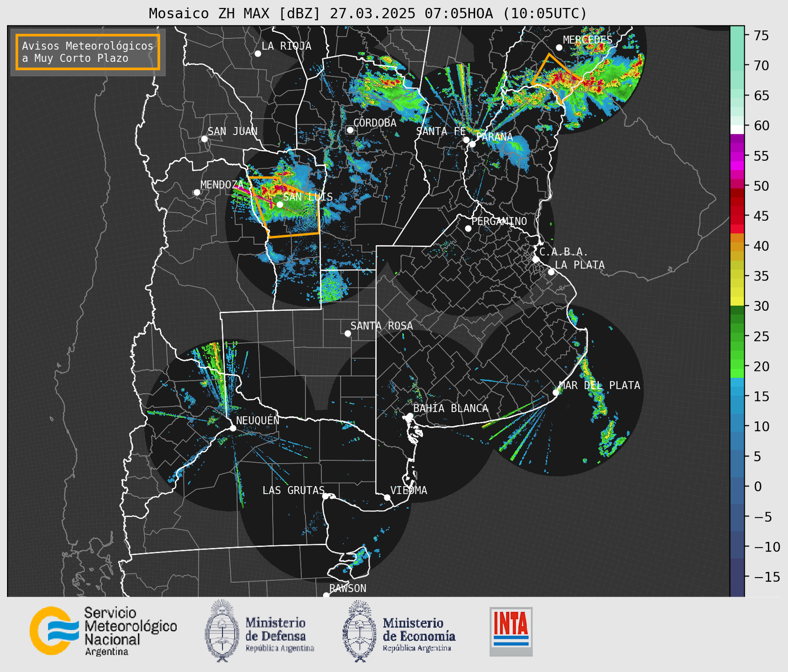Click the SANTA ROSA city marker
Image resolution: width=788 pixels, height=672 pixels.
click(x=348, y=333)
